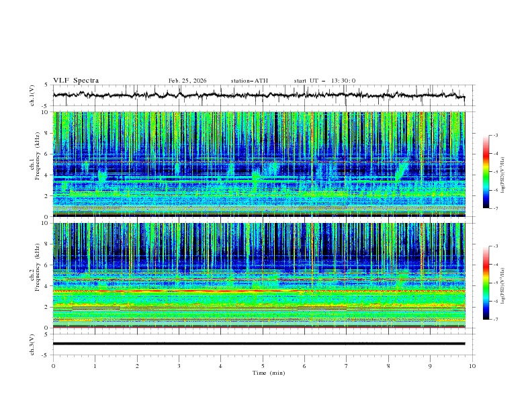Click the "-7" label on the ch.2 colorbar
Viewport: 532px width, 411px height.
tap(495, 320)
